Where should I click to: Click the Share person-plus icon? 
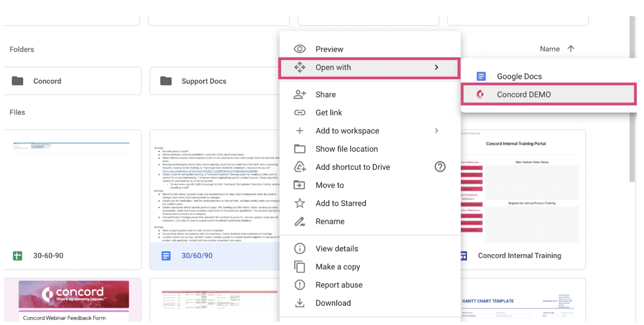(x=300, y=95)
